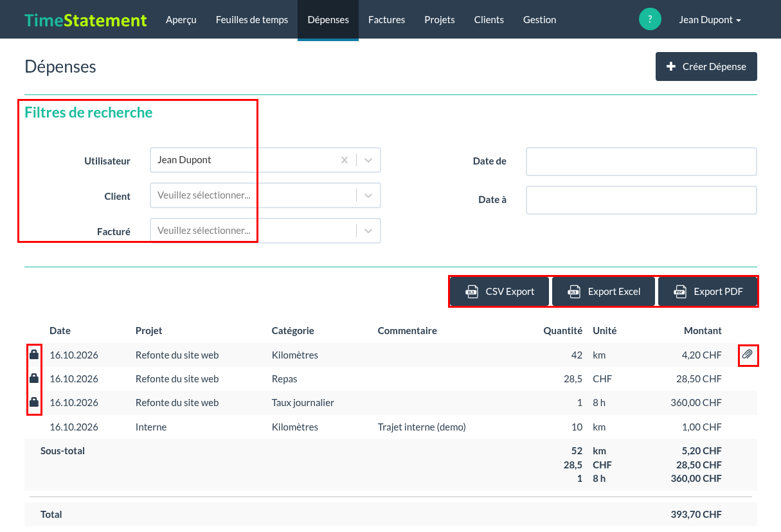
Task: Click the total amount 393,70 CHF
Action: pos(696,515)
